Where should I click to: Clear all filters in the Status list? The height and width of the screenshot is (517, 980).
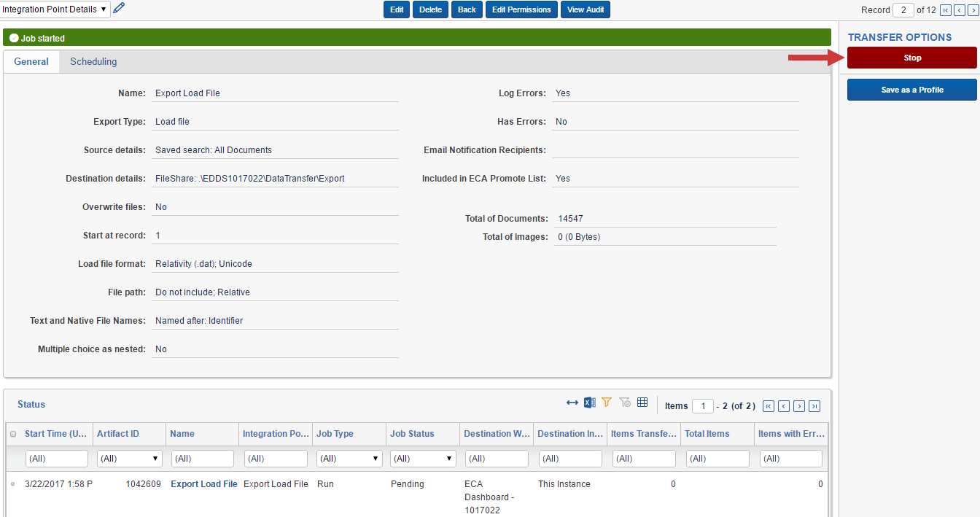625,403
